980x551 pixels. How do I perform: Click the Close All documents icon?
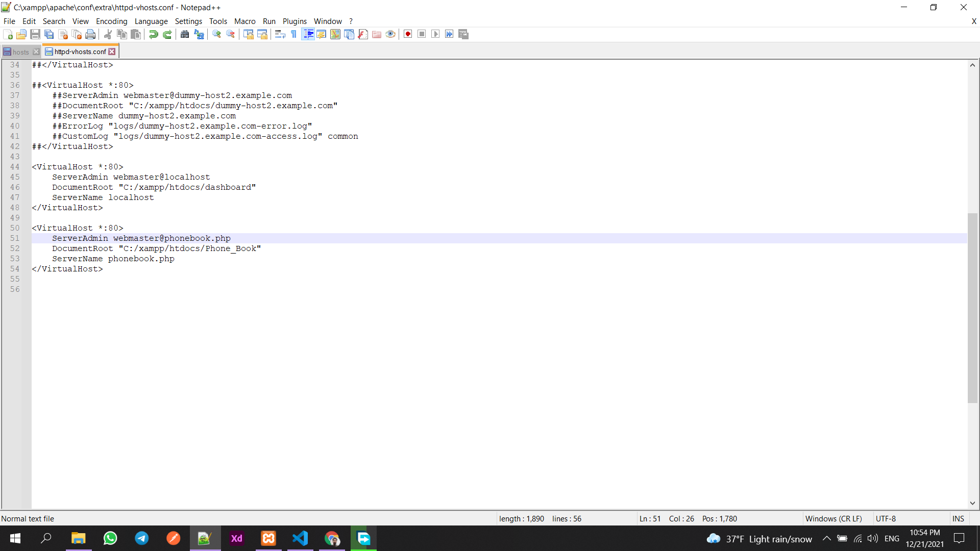click(77, 34)
